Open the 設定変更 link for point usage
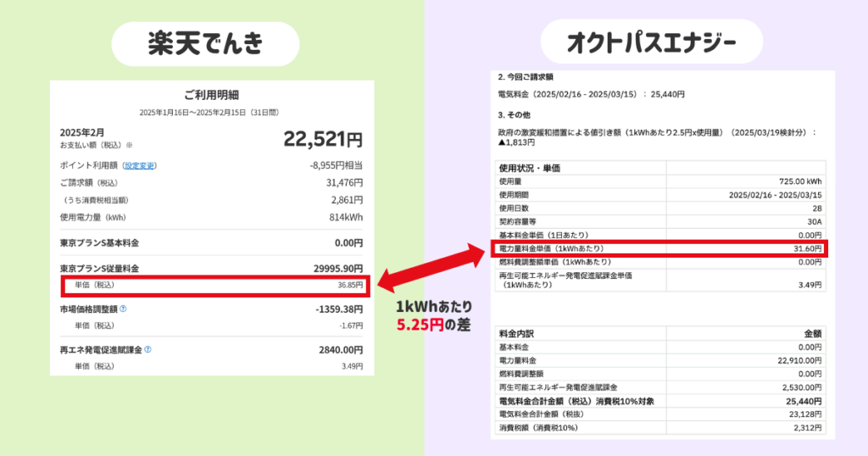 pos(140,165)
